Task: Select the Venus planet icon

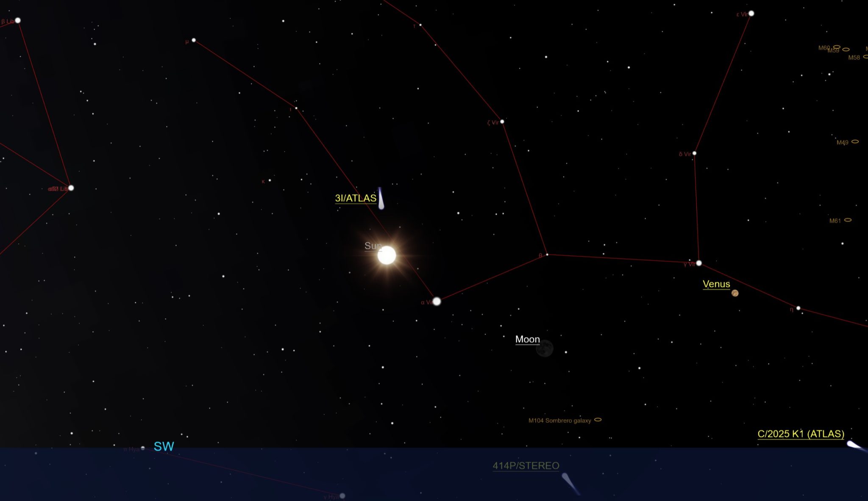Action: coord(735,293)
